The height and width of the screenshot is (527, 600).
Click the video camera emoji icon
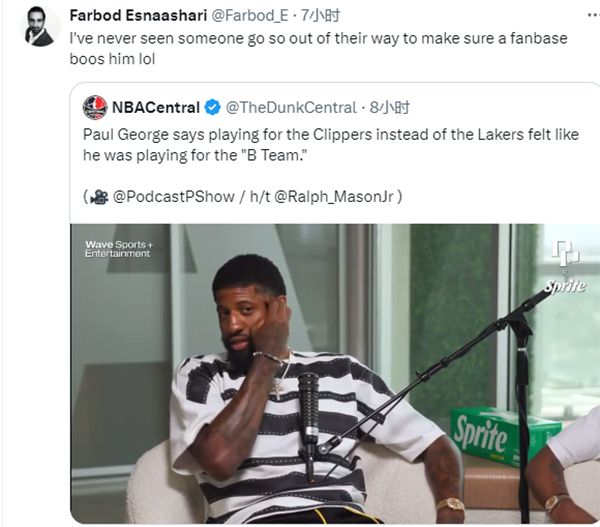pos(98,197)
